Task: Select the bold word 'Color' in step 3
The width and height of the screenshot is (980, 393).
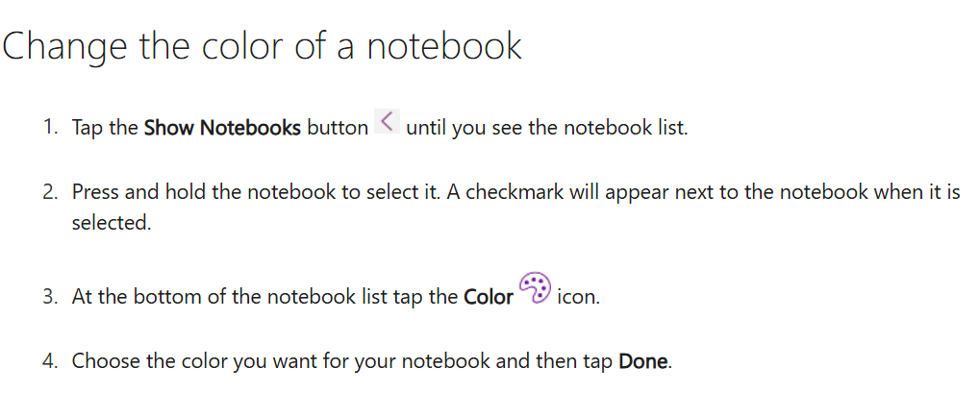Action: point(489,297)
